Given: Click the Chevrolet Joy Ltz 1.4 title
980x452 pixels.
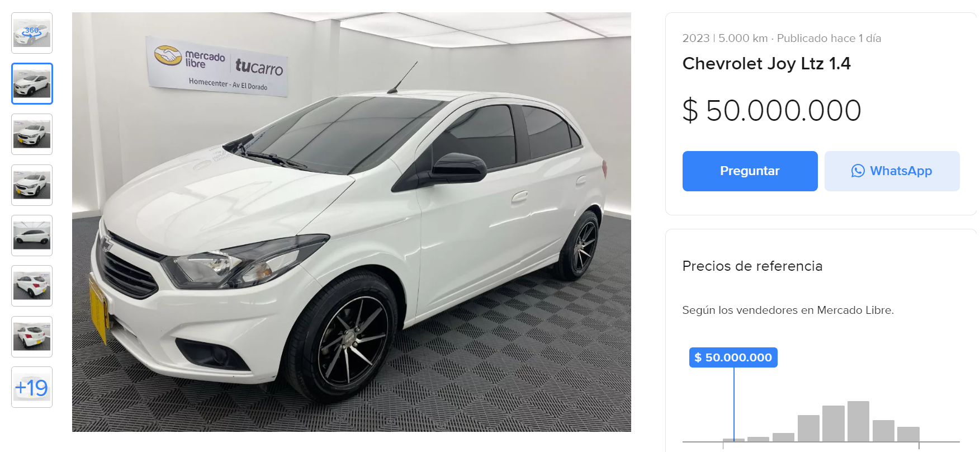Looking at the screenshot, I should [766, 64].
